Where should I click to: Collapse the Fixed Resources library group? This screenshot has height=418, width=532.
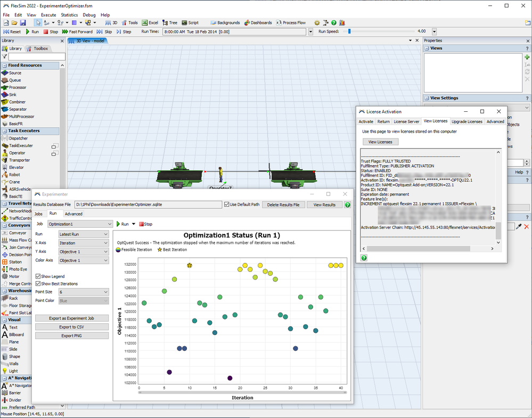pos(5,65)
